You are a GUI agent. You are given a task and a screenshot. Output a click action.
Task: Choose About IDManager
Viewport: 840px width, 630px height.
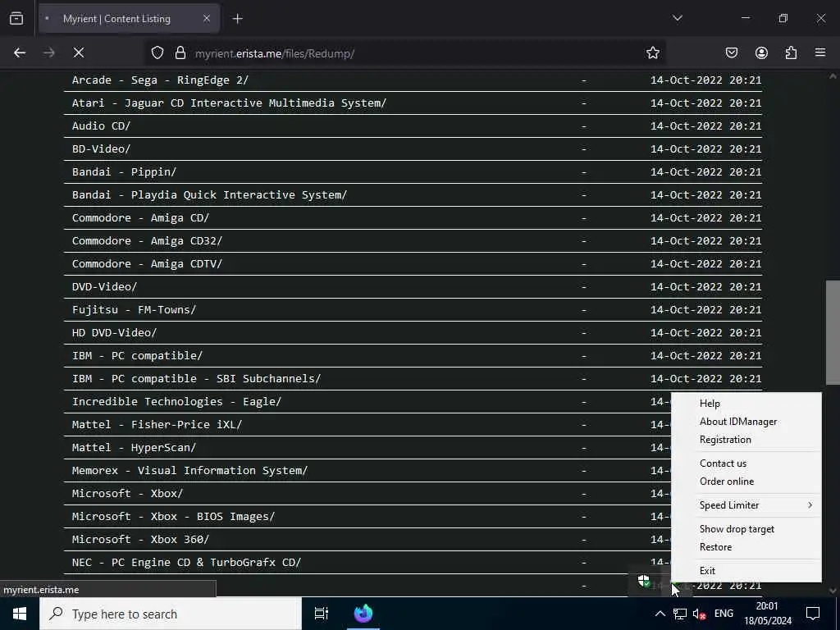pyautogui.click(x=746, y=422)
